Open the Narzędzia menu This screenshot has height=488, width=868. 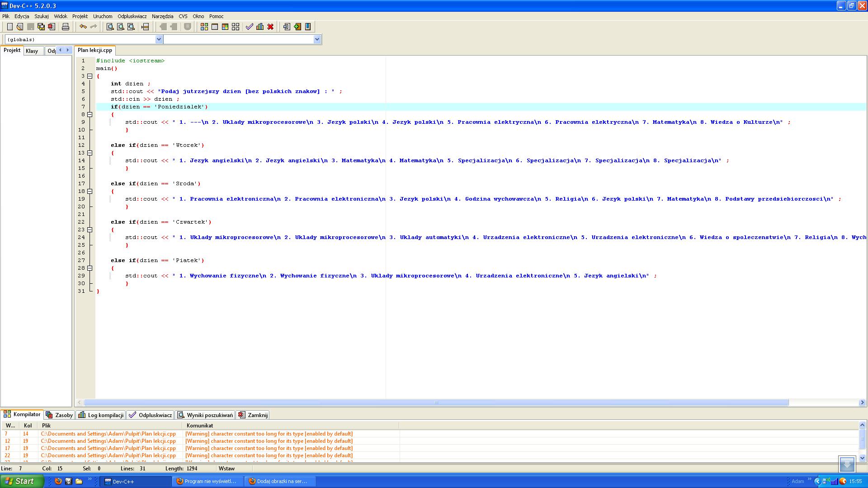163,16
